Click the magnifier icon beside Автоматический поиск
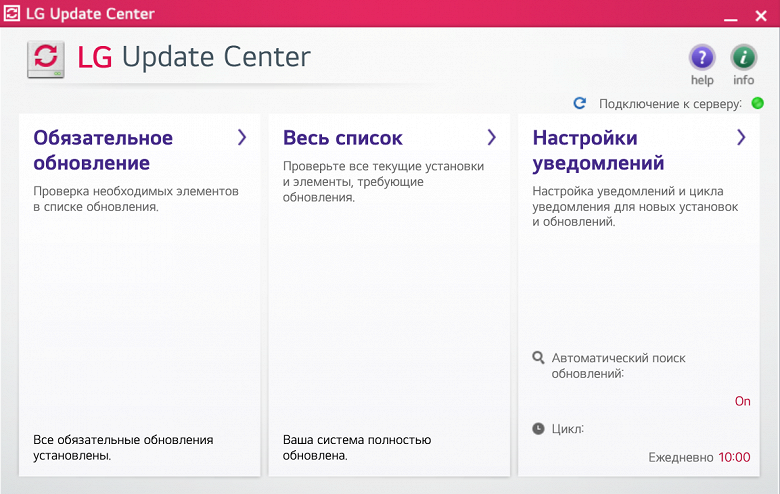The image size is (780, 494). pyautogui.click(x=538, y=358)
